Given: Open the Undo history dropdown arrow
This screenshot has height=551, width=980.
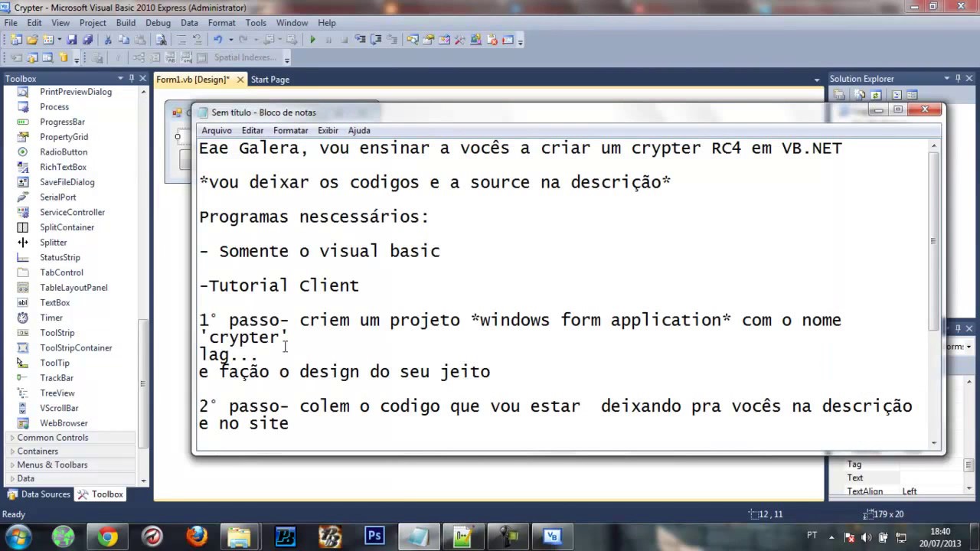Looking at the screenshot, I should pos(230,40).
